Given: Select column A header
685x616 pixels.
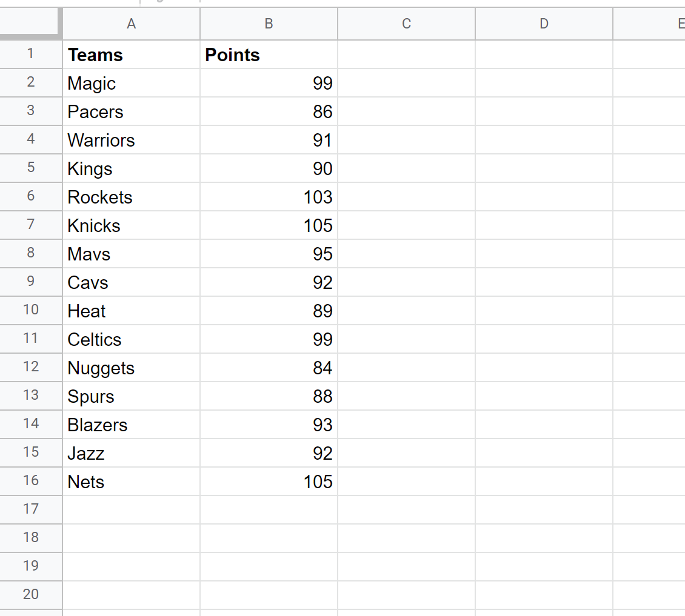Looking at the screenshot, I should 131,24.
